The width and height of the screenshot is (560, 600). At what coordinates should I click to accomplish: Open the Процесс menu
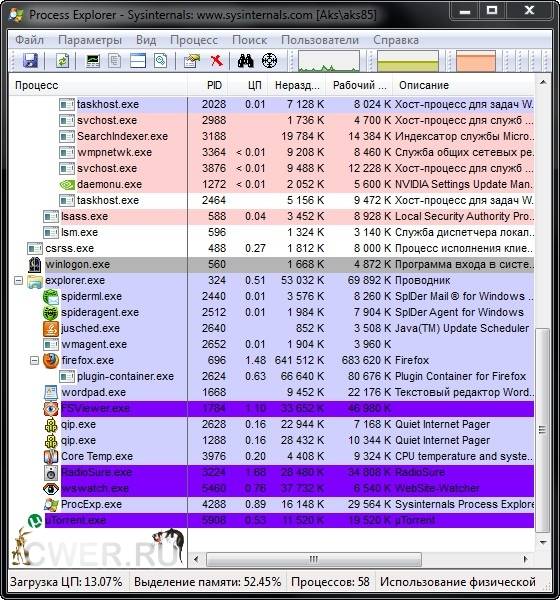[194, 40]
